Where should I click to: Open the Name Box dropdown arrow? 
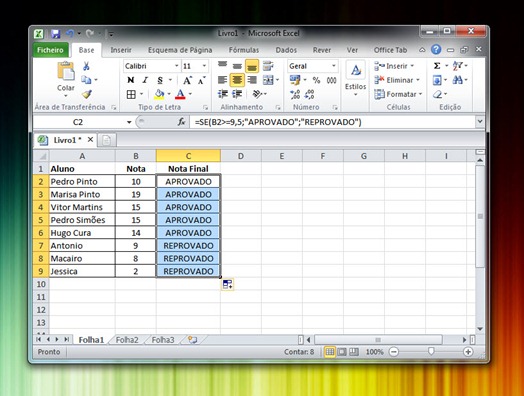pyautogui.click(x=129, y=122)
